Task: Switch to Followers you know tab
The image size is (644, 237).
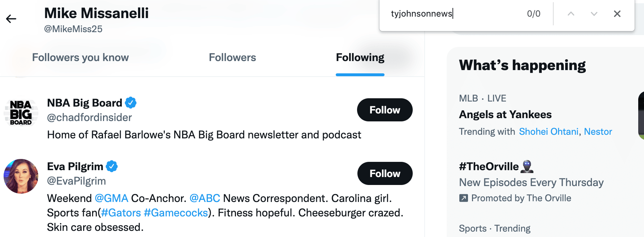Action: [x=80, y=57]
